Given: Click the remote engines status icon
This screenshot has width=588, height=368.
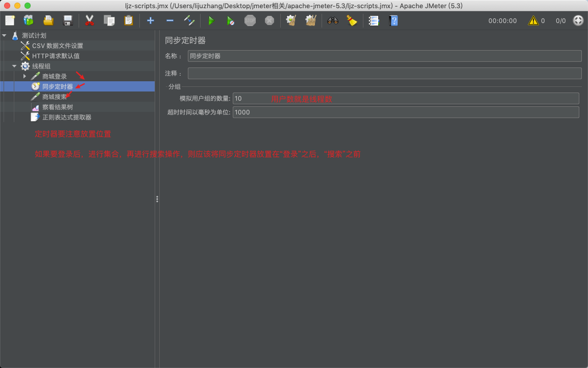Looking at the screenshot, I should point(578,20).
